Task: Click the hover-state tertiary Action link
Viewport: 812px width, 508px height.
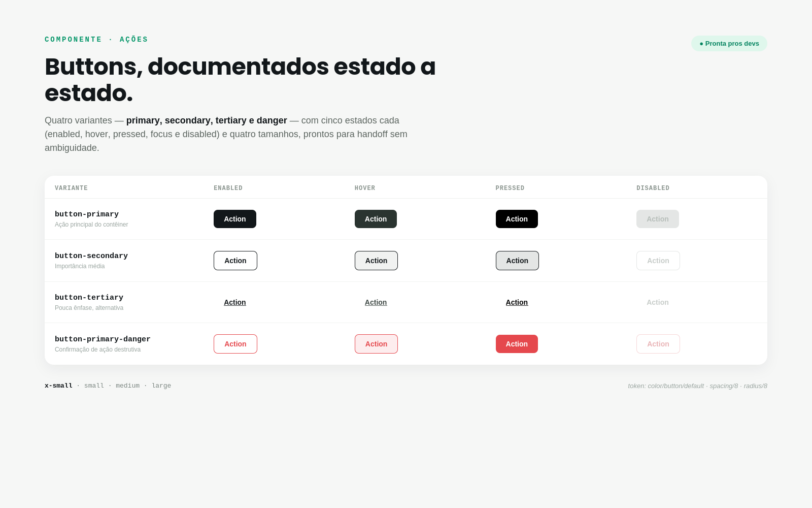Action: [376, 302]
